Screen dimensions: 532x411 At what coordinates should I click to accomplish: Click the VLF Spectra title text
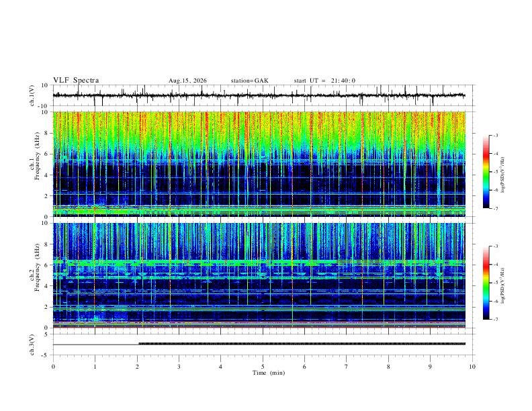point(76,81)
